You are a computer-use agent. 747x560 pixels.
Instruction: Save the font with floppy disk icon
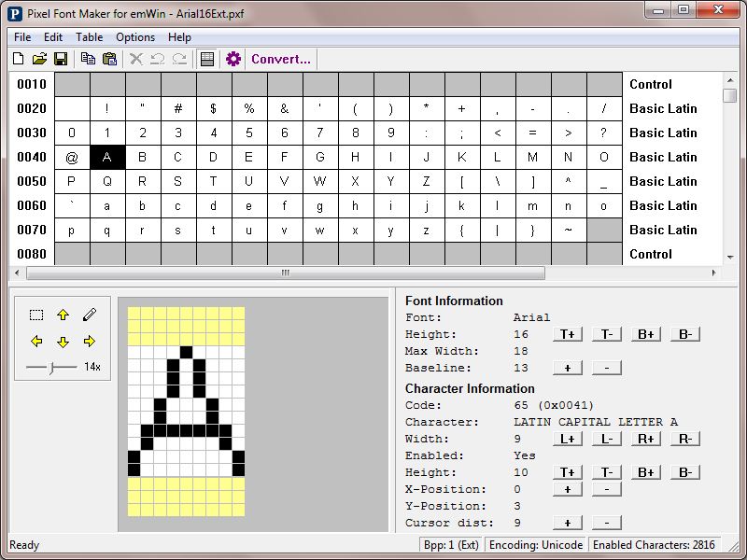coord(61,59)
